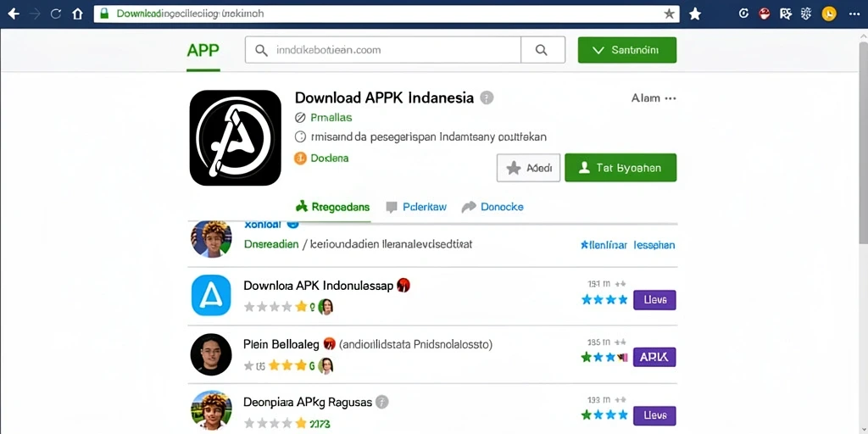Open the browser home icon
Viewport: 868px width, 434px height.
click(77, 14)
